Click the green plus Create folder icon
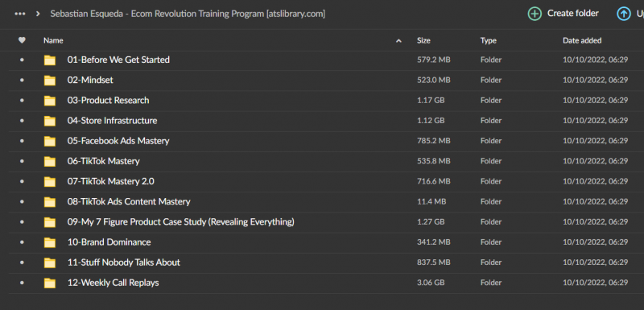The height and width of the screenshot is (310, 644). [535, 14]
